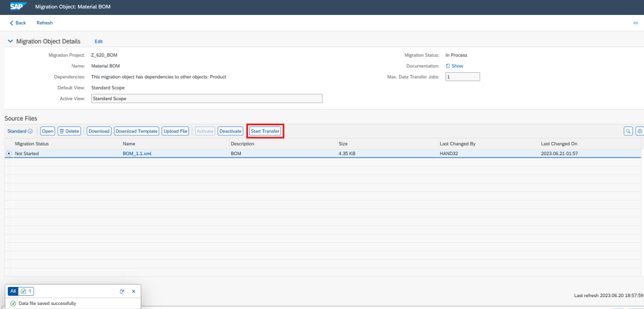Click the Active View Standard Scope field
The width and height of the screenshot is (644, 309).
[206, 98]
